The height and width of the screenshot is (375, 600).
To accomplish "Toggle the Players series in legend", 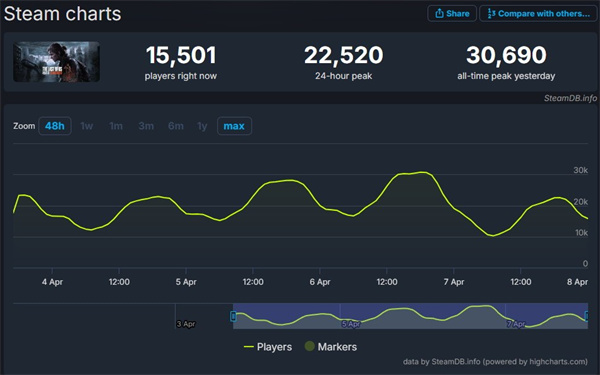I will (268, 347).
